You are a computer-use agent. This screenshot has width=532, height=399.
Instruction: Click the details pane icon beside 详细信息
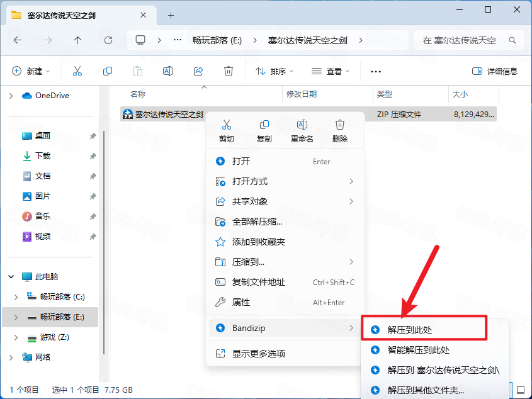477,71
